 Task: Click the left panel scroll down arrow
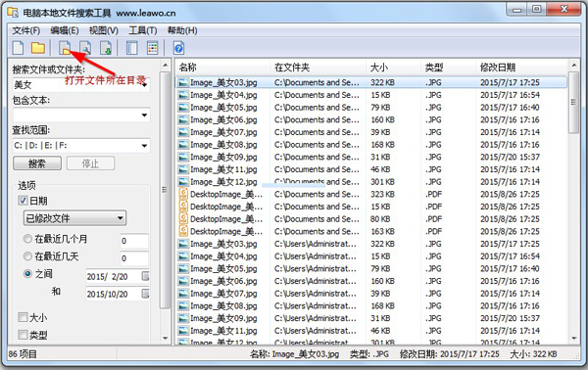pos(165,338)
